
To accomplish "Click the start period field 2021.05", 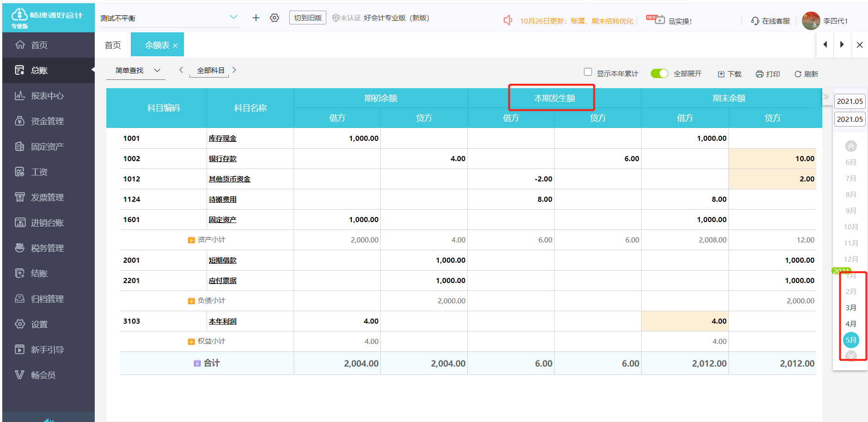I will pyautogui.click(x=850, y=101).
